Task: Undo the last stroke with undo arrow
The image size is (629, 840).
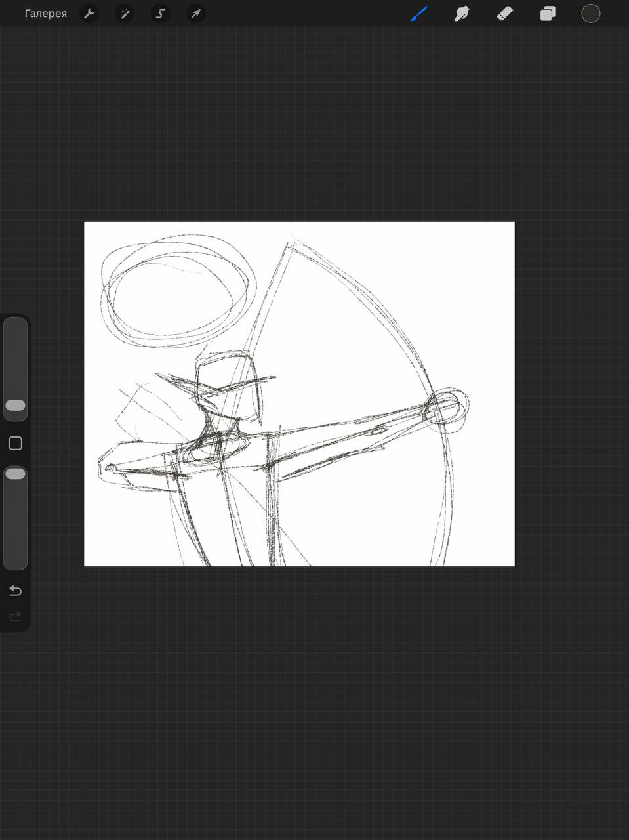Action: [15, 591]
